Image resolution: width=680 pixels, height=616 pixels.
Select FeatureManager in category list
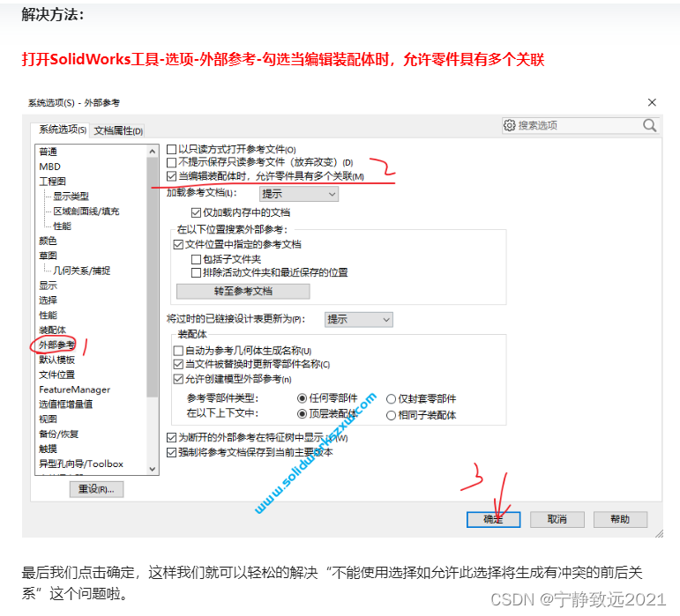coord(75,390)
